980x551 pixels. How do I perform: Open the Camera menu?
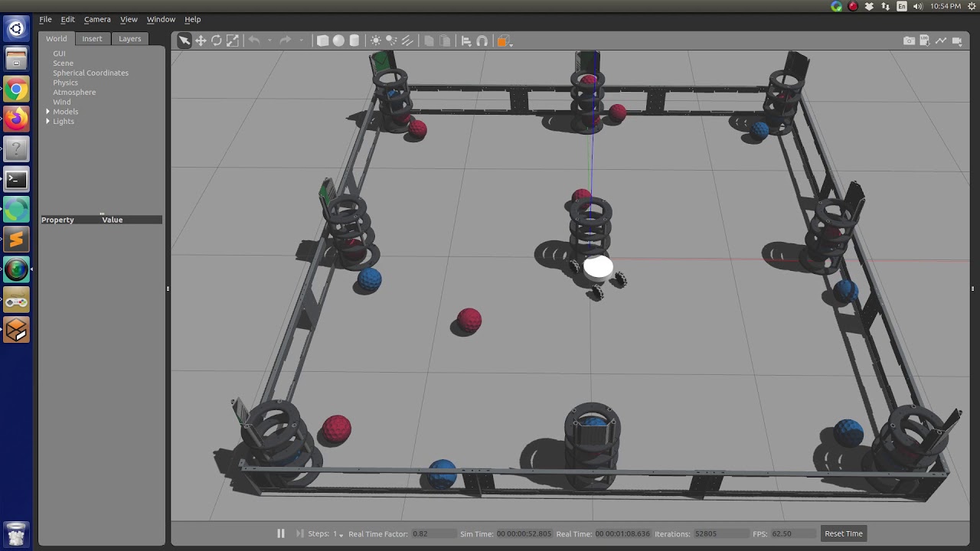[97, 19]
